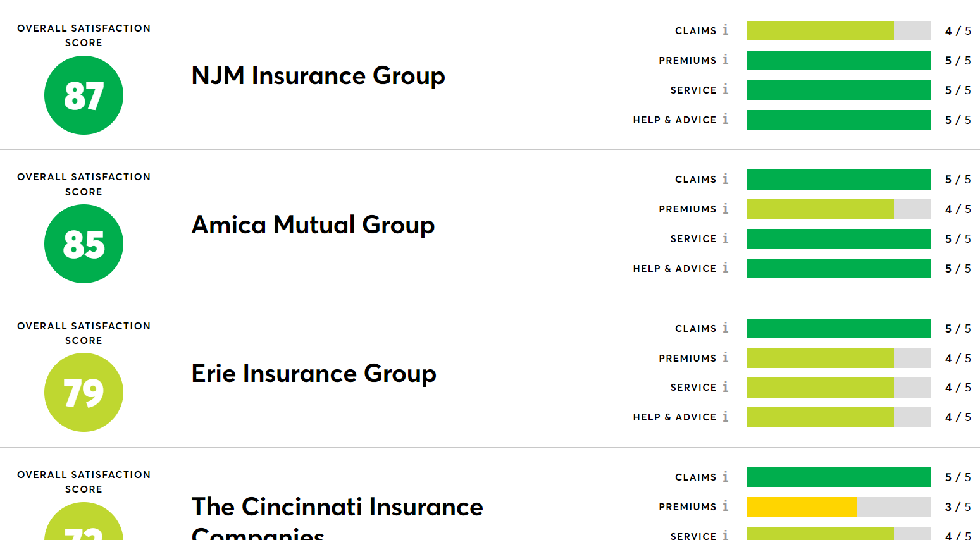Image resolution: width=980 pixels, height=540 pixels.
Task: Click NJM Claims rating bar
Action: point(838,30)
